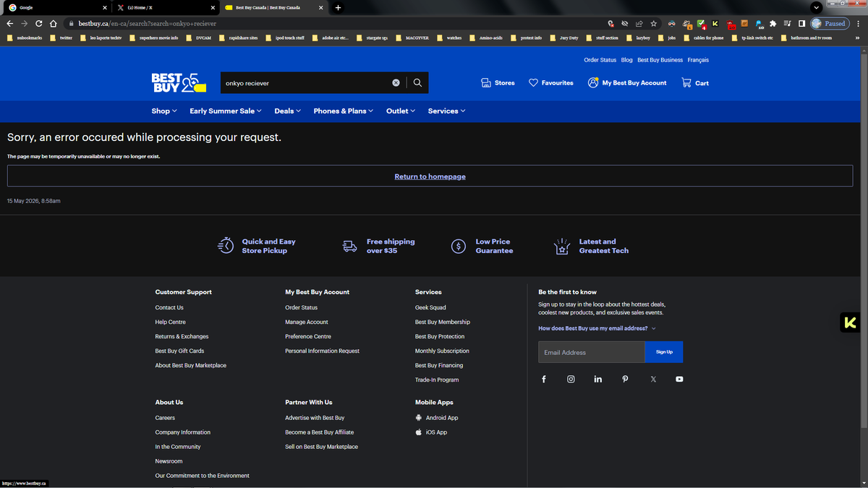Open the MACGYVER bookmark folder
868x488 pixels.
pos(413,38)
